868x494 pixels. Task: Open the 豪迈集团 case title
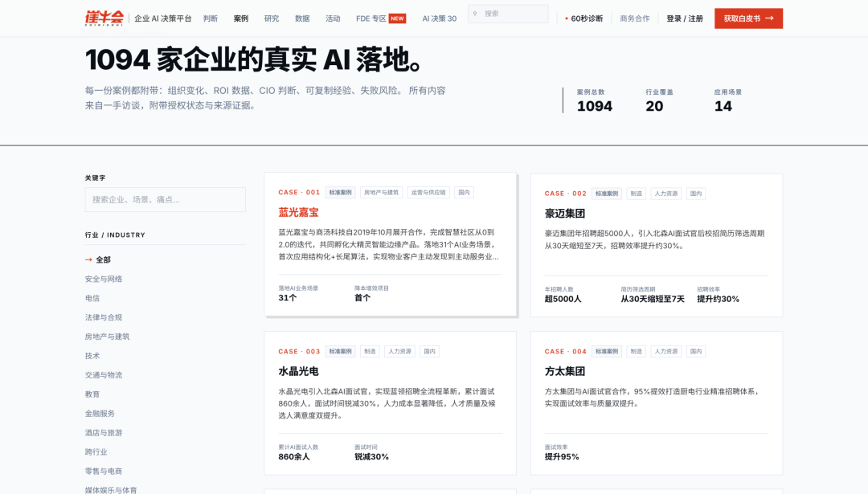pos(565,214)
